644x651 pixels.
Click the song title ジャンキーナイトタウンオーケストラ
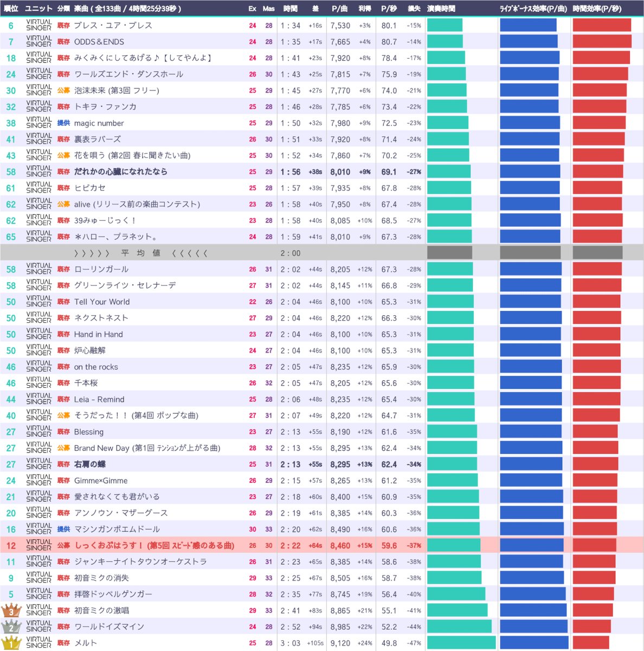point(141,562)
